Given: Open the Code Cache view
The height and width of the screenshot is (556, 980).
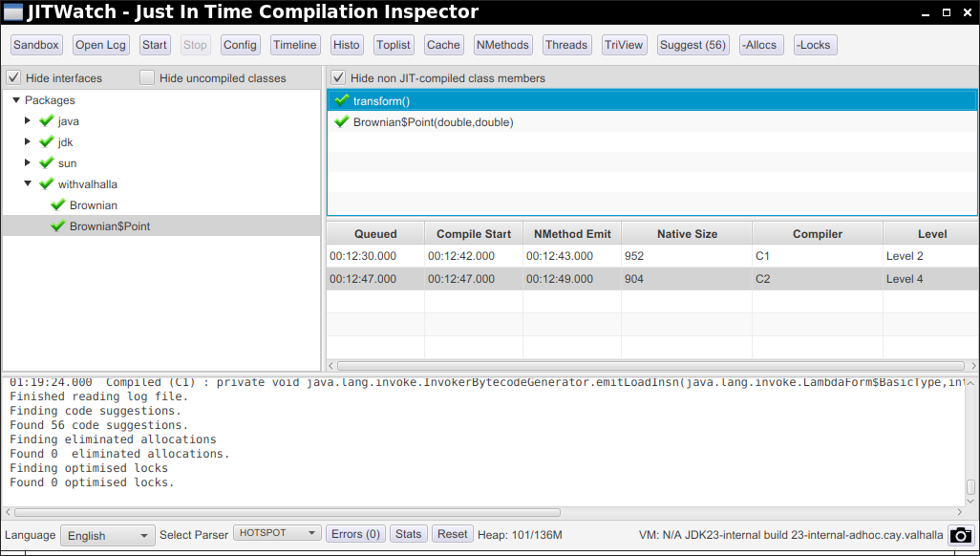Looking at the screenshot, I should click(x=443, y=45).
